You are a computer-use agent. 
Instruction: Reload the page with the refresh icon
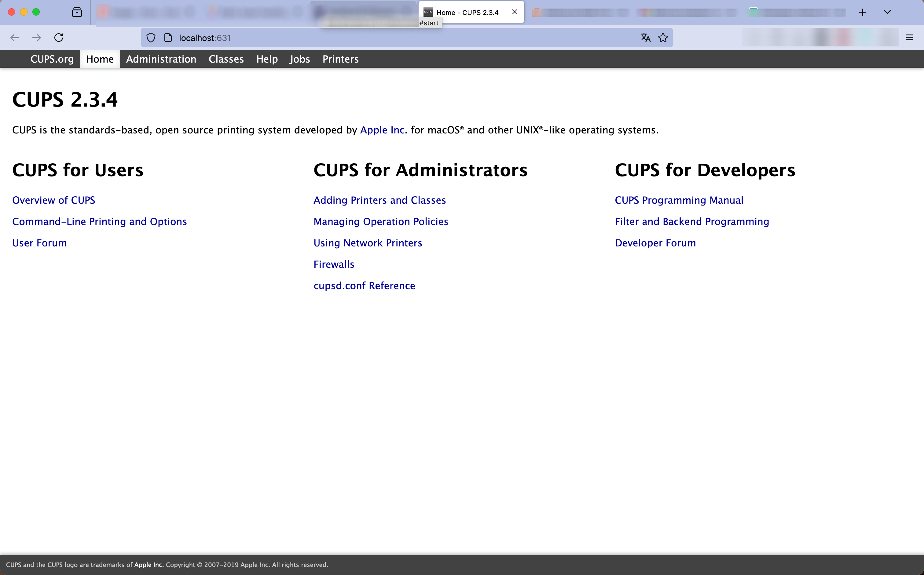tap(59, 38)
